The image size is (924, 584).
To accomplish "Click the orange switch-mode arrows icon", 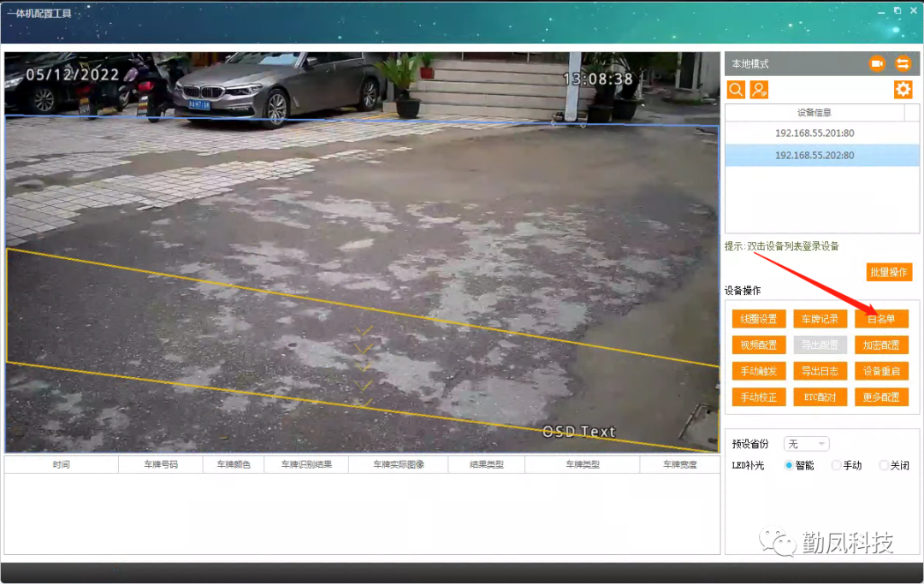I will (x=903, y=63).
